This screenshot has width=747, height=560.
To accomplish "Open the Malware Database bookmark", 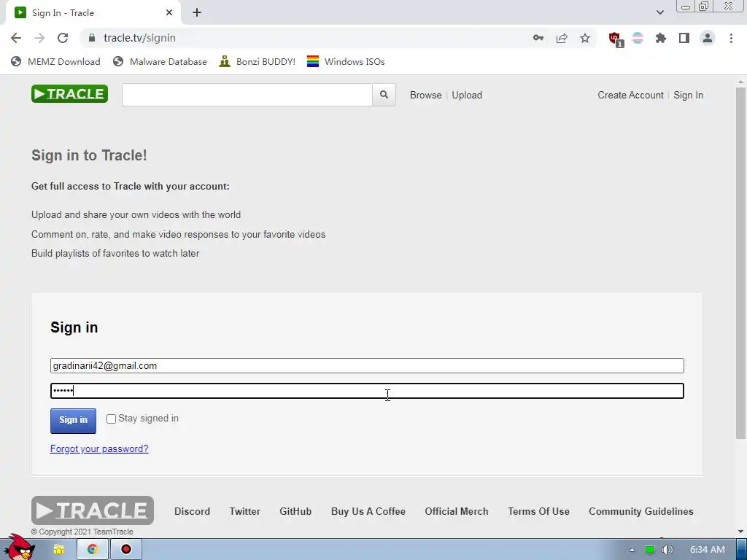I will point(160,61).
